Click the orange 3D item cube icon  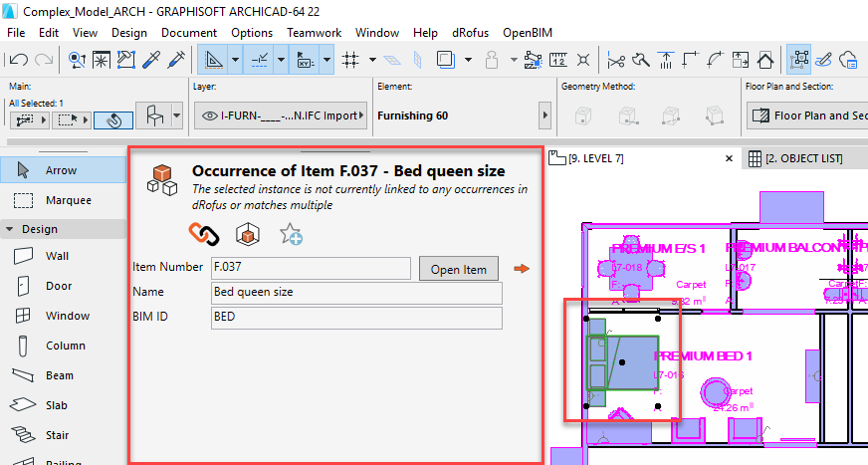click(246, 234)
